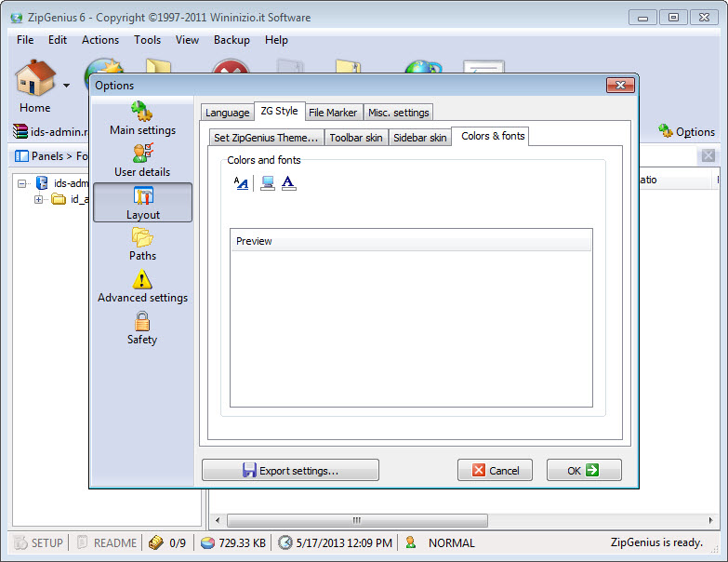Click the SETUP status bar button
The image size is (728, 562).
[38, 542]
